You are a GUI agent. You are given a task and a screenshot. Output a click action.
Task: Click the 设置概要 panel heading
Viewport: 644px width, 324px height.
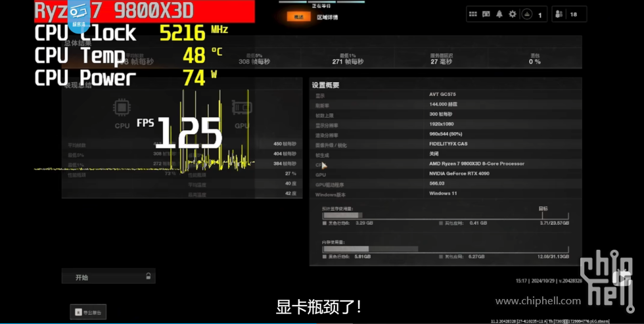[325, 85]
